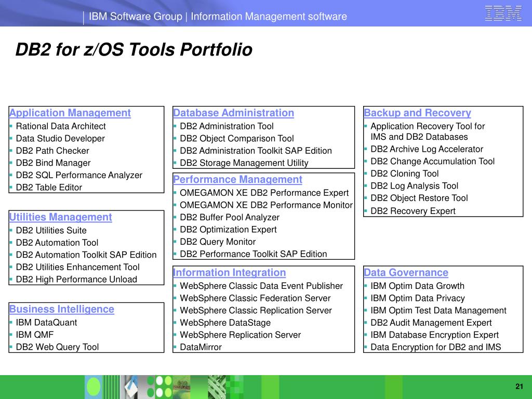Click the "WebSphere DataStage" entry
Viewport: 532px width, 399px height.
pyautogui.click(x=225, y=323)
